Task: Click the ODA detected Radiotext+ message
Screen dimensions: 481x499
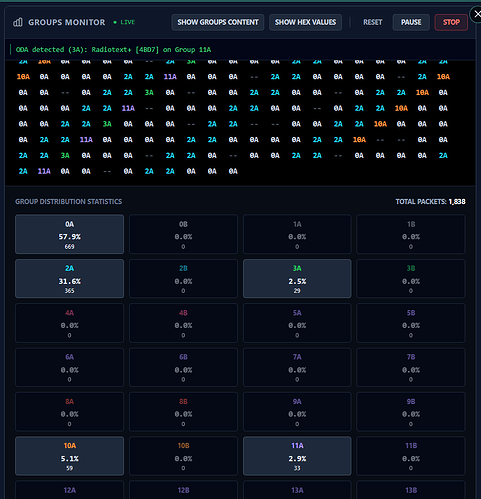Action: (x=113, y=50)
